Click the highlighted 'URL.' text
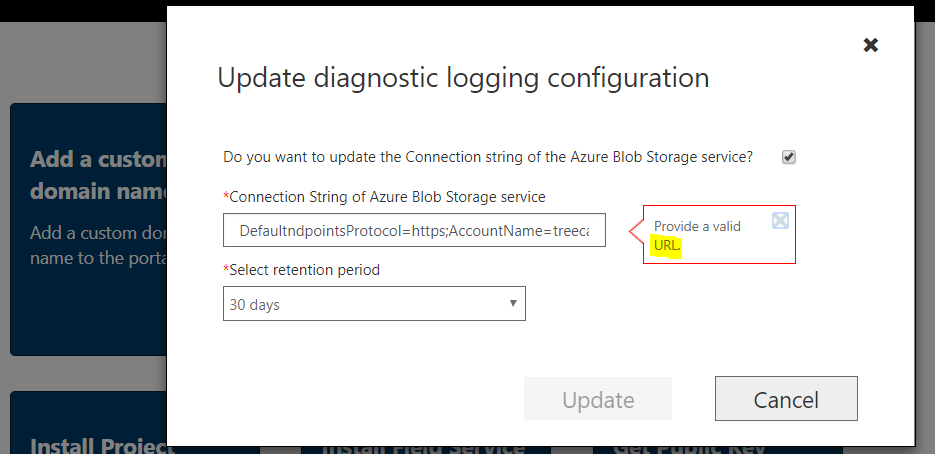The image size is (935, 454). (x=667, y=245)
